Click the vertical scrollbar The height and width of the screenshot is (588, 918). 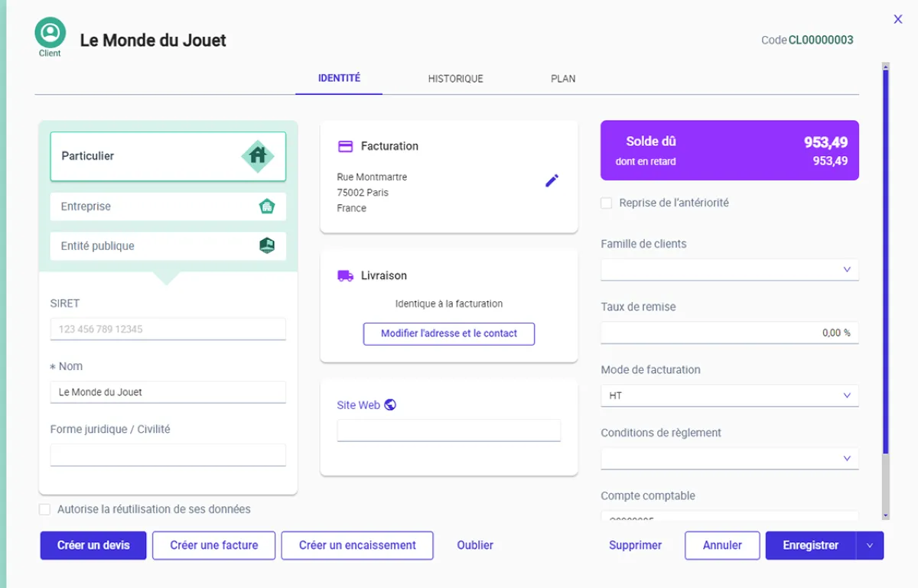pos(886,260)
